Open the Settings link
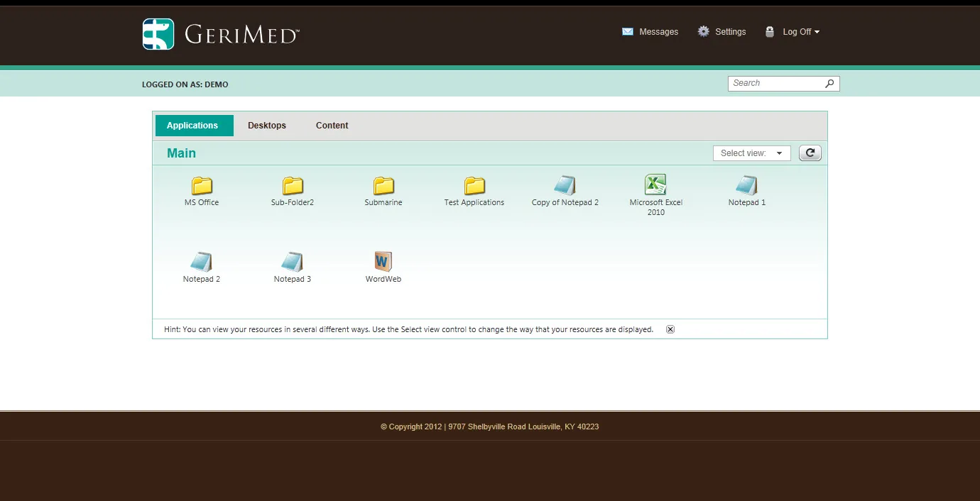Image resolution: width=980 pixels, height=501 pixels. (x=730, y=32)
